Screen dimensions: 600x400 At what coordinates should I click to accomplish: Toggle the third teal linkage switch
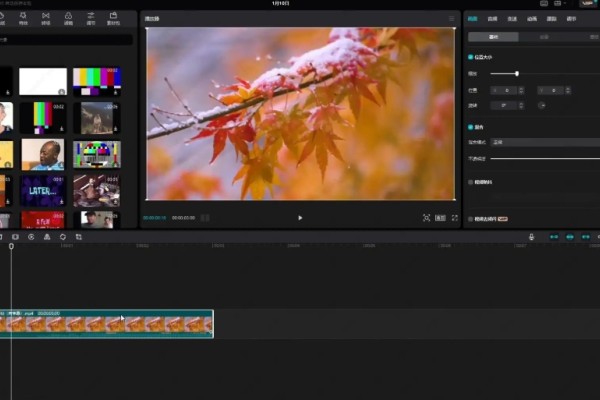585,237
